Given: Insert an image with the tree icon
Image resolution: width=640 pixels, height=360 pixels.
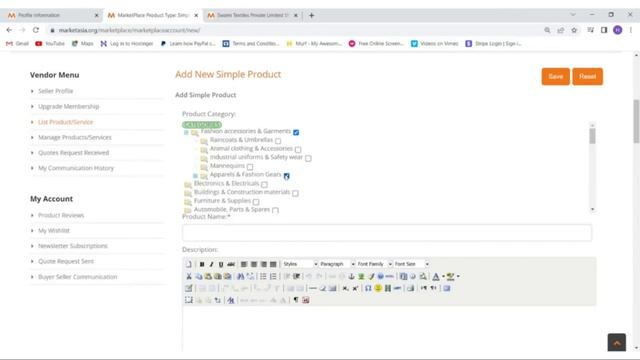Looking at the screenshot, I should pos(361,276).
